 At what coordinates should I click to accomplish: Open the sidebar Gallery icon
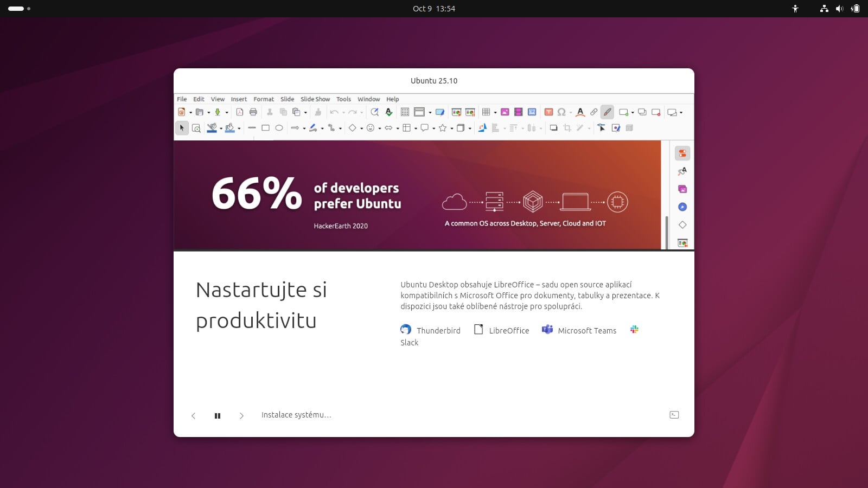coord(682,189)
